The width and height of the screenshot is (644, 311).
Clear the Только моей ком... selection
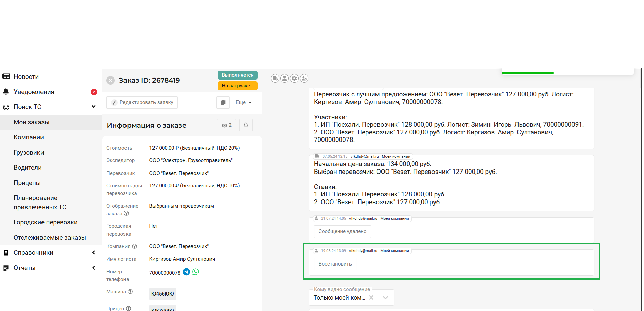(x=371, y=298)
